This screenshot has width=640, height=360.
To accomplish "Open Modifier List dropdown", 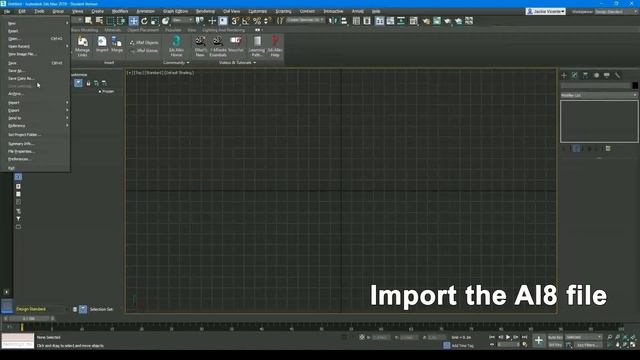I will coord(599,95).
